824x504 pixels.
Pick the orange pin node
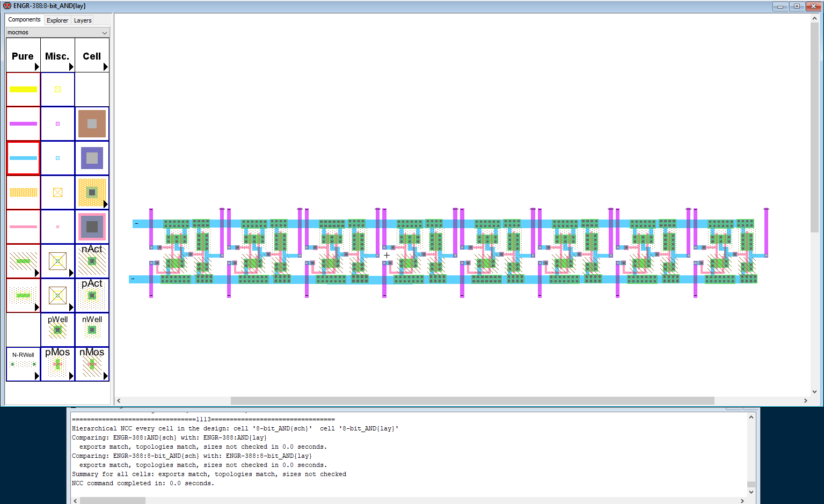pos(57,192)
